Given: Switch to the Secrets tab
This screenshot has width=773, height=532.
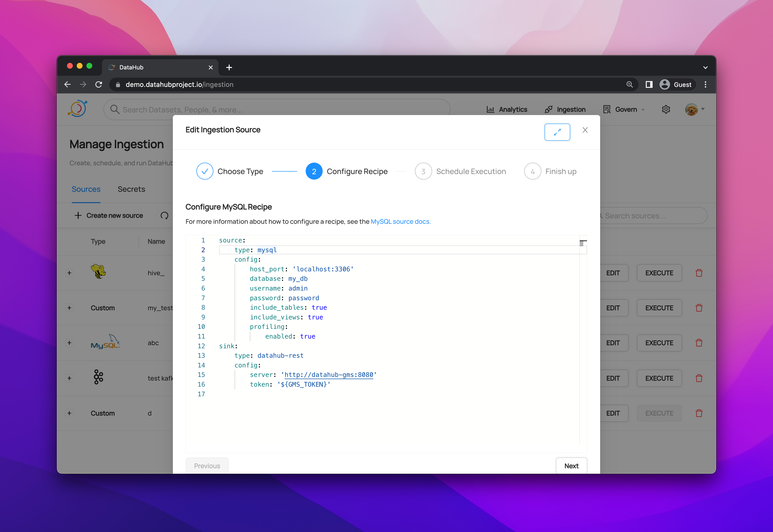Looking at the screenshot, I should pyautogui.click(x=131, y=189).
